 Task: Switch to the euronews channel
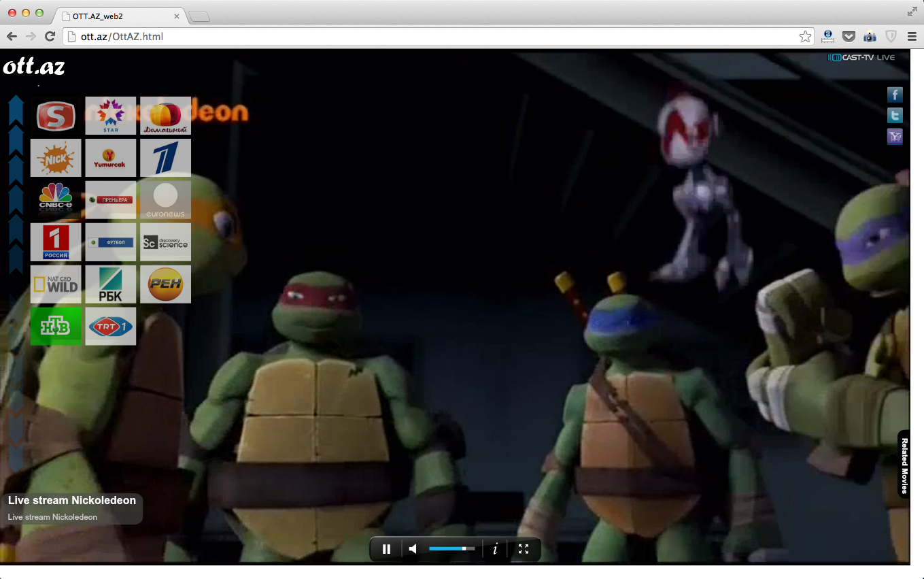[x=165, y=200]
